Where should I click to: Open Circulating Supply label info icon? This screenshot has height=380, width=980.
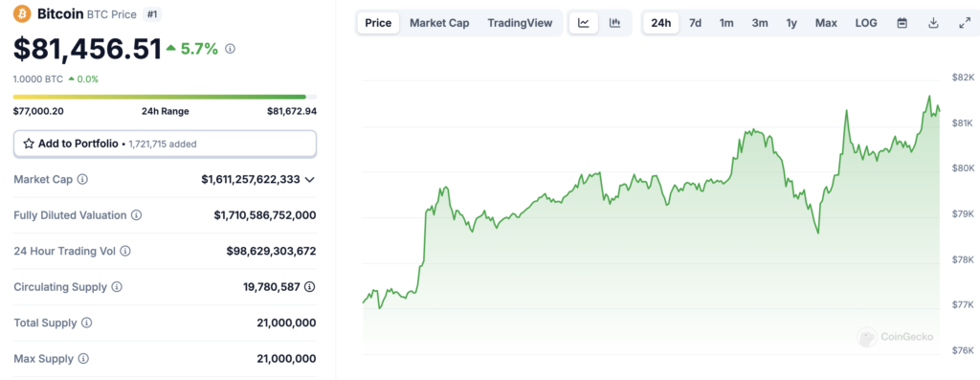pyautogui.click(x=117, y=287)
